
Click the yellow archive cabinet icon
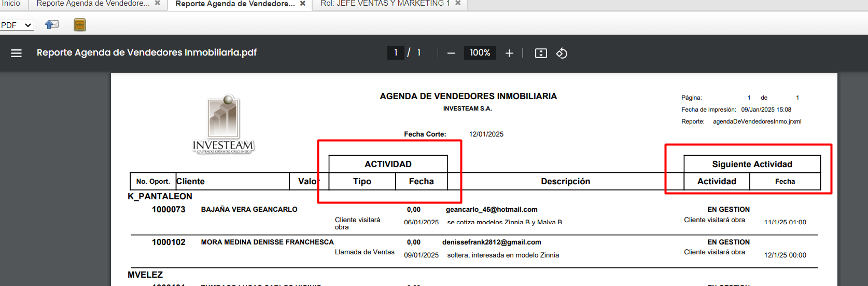(x=80, y=25)
